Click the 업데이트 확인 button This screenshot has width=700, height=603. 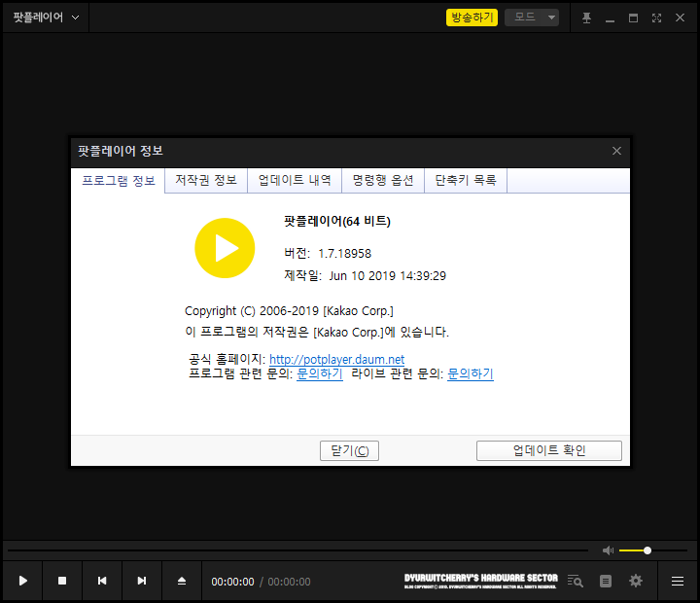(x=549, y=450)
